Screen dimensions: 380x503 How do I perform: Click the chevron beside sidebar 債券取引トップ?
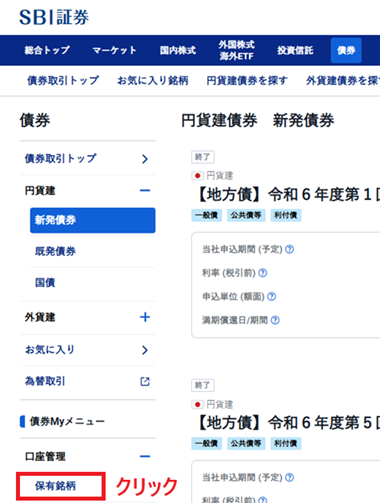(x=145, y=159)
